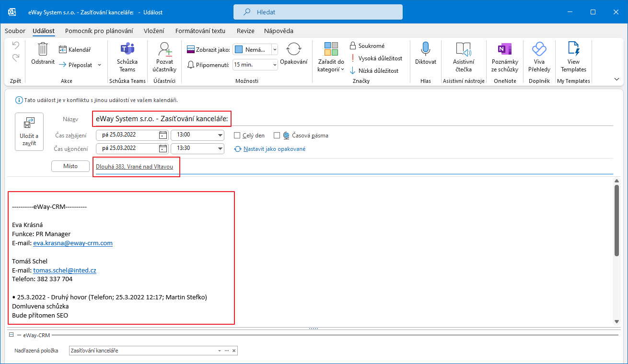Click the scroll up arrow of body
The height and width of the screenshot is (364, 628).
tap(617, 181)
